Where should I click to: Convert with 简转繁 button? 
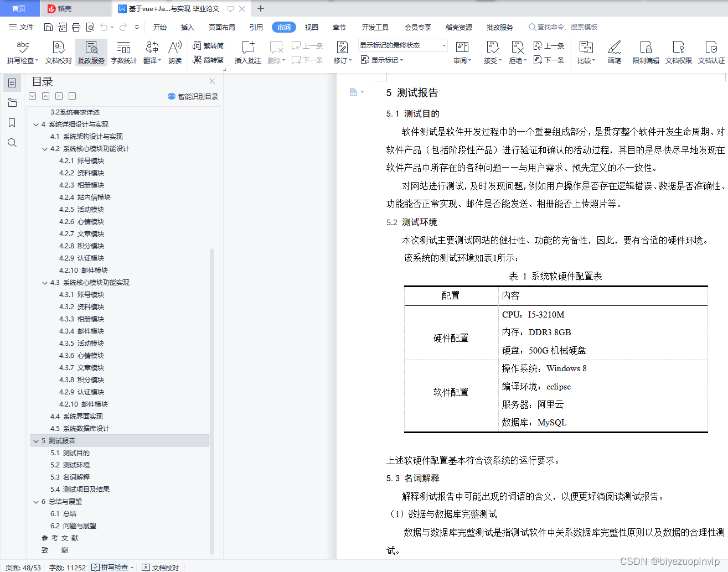[208, 60]
